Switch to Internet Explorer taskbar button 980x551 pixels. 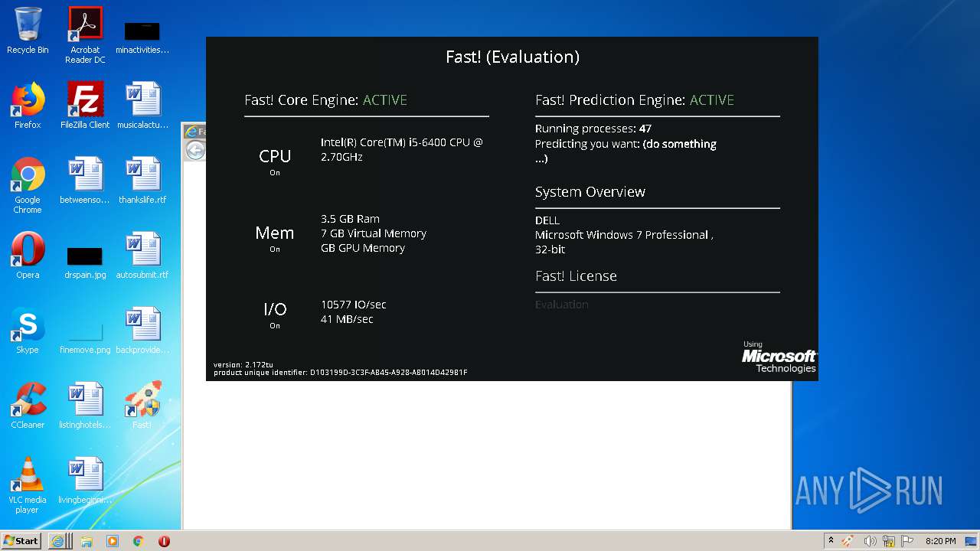(60, 540)
